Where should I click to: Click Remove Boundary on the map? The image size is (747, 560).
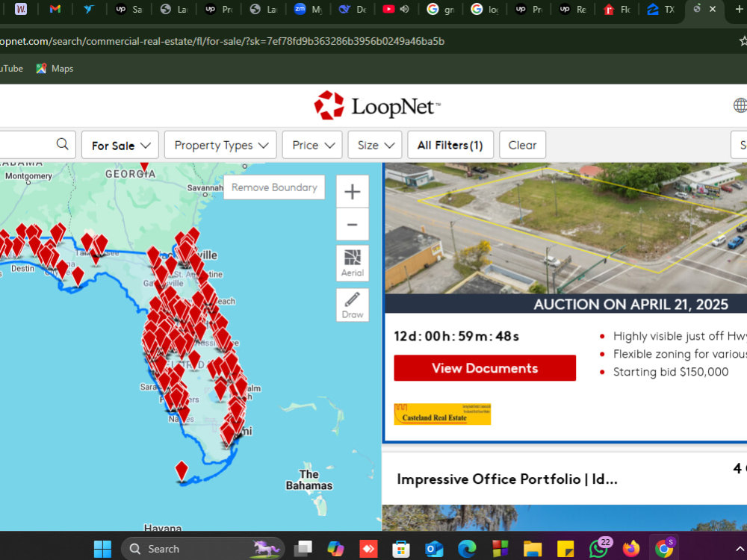274,187
